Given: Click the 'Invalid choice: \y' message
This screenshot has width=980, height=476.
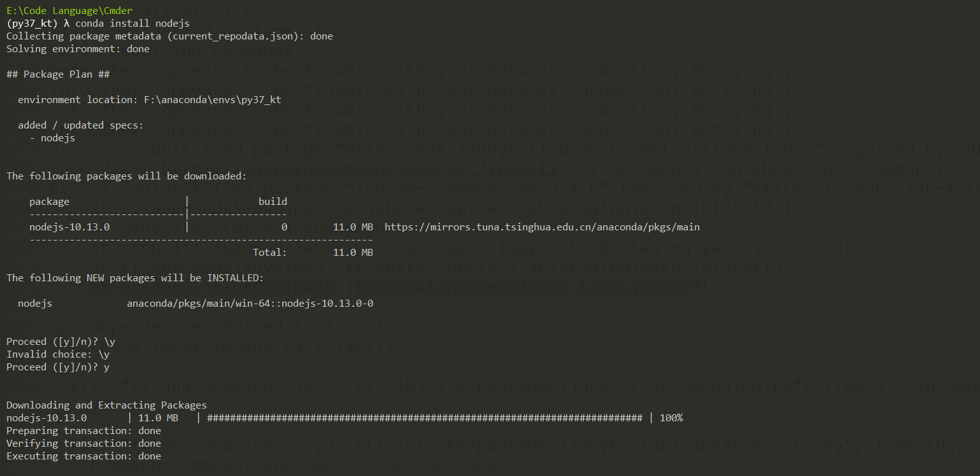Looking at the screenshot, I should [58, 354].
